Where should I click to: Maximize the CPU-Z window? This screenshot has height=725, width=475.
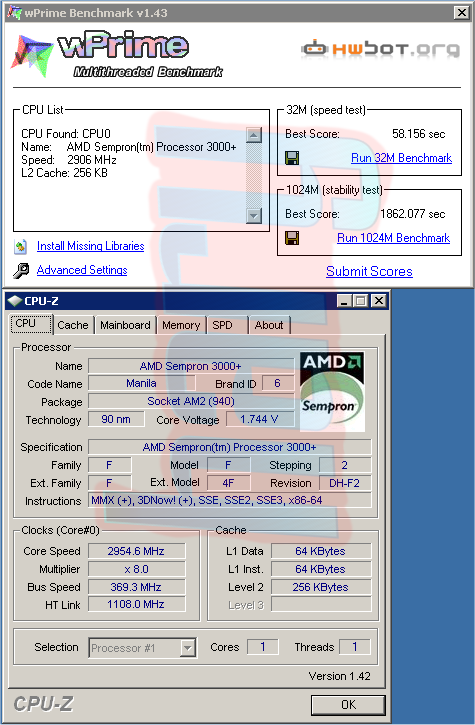[360, 301]
